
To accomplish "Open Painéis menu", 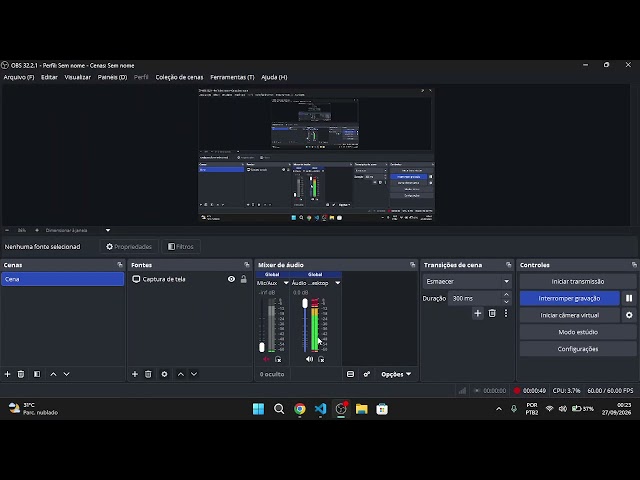I will click(112, 77).
